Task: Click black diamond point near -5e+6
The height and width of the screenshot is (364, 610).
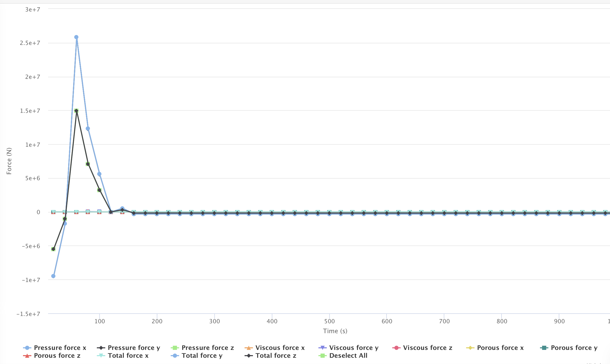Action: point(53,249)
